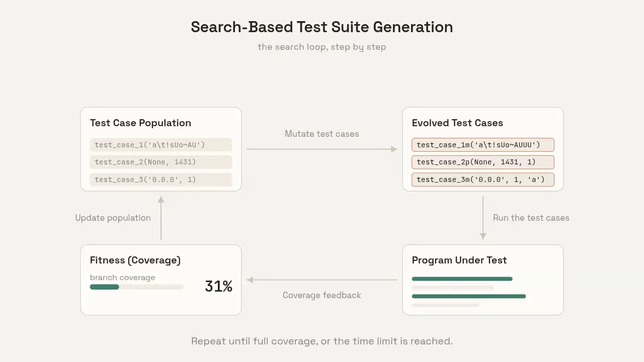Click the test_case_3('0.0.0', 1) row
The width and height of the screenshot is (644, 362).
point(161,179)
